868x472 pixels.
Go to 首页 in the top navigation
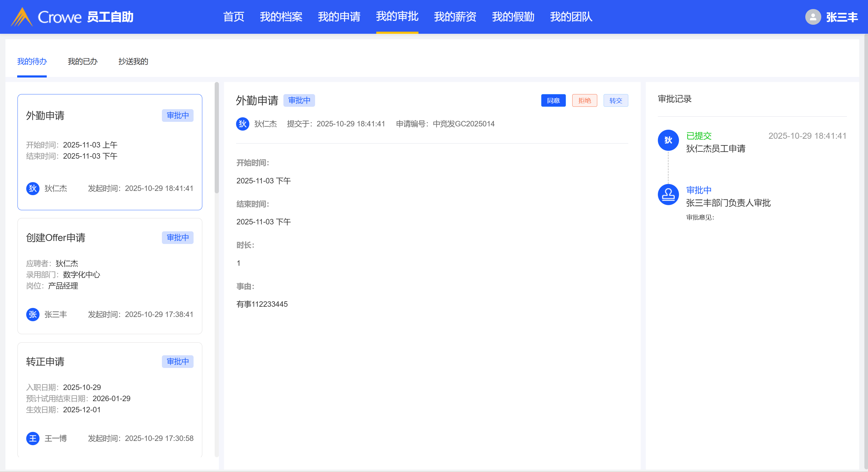coord(234,17)
